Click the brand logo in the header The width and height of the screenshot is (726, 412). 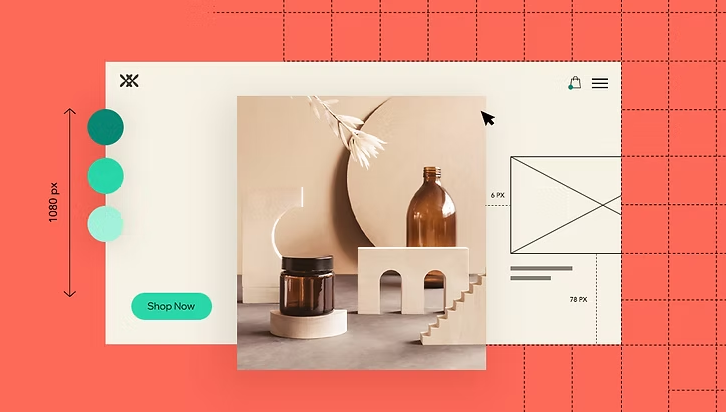pyautogui.click(x=129, y=81)
